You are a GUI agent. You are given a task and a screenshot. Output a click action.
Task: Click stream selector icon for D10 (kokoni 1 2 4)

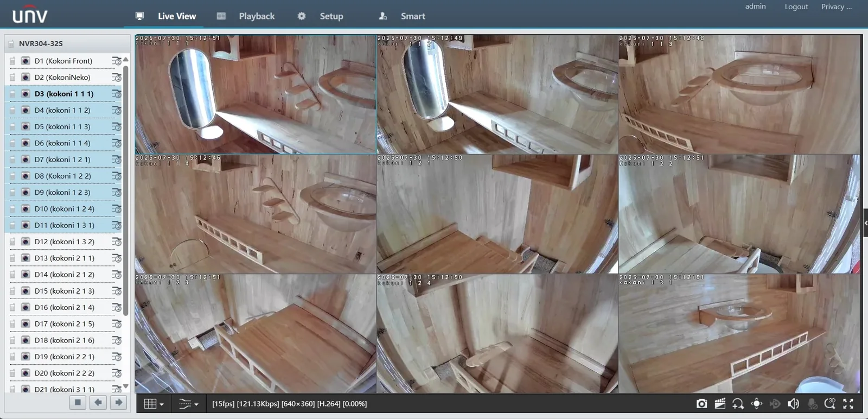tap(117, 208)
